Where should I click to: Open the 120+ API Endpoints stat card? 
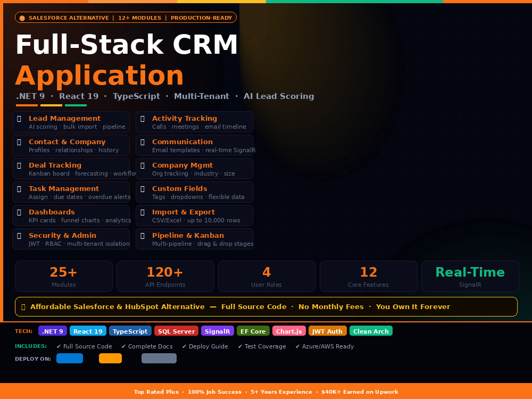click(x=165, y=276)
